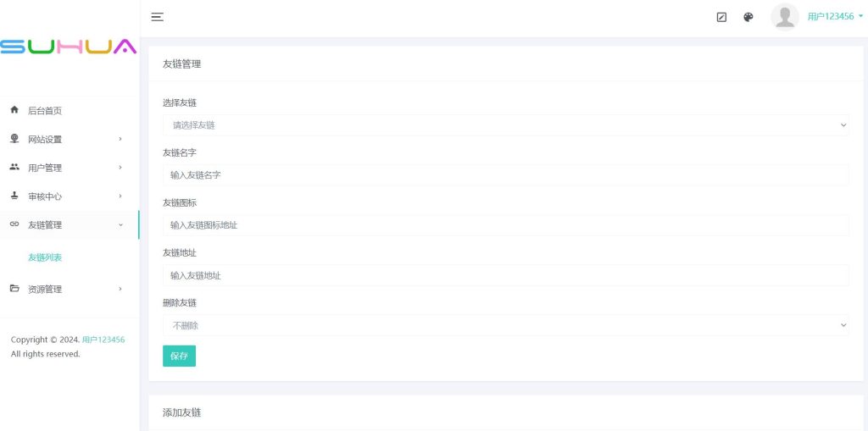This screenshot has width=868, height=431.
Task: Click the hamburger menu toggle icon
Action: (157, 17)
